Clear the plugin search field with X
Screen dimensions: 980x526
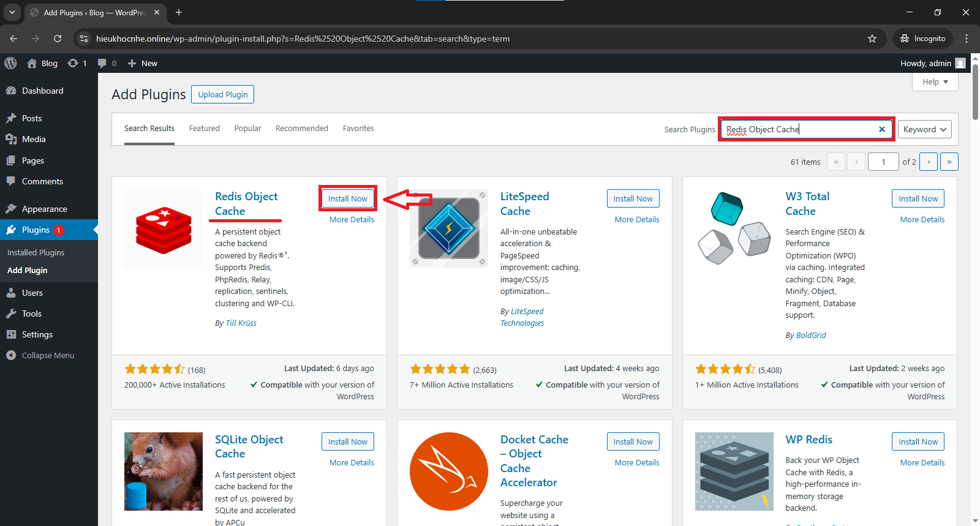pos(881,129)
